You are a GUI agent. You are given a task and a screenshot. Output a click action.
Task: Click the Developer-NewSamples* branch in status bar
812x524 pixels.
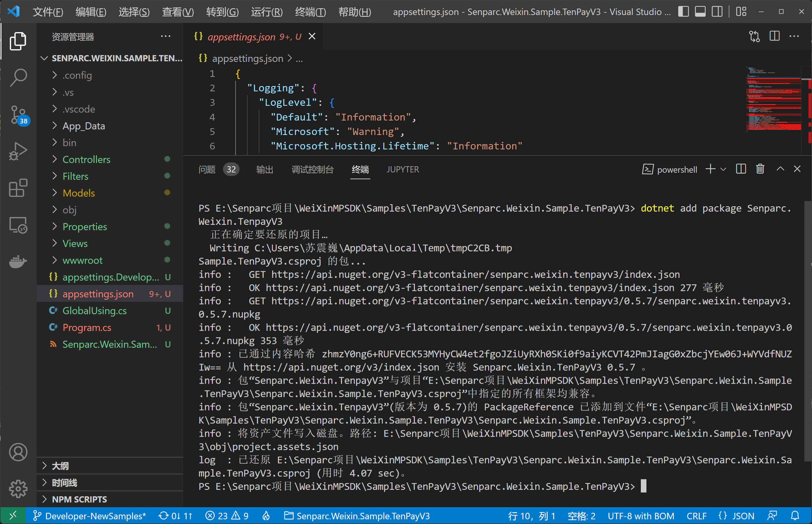tap(90, 516)
